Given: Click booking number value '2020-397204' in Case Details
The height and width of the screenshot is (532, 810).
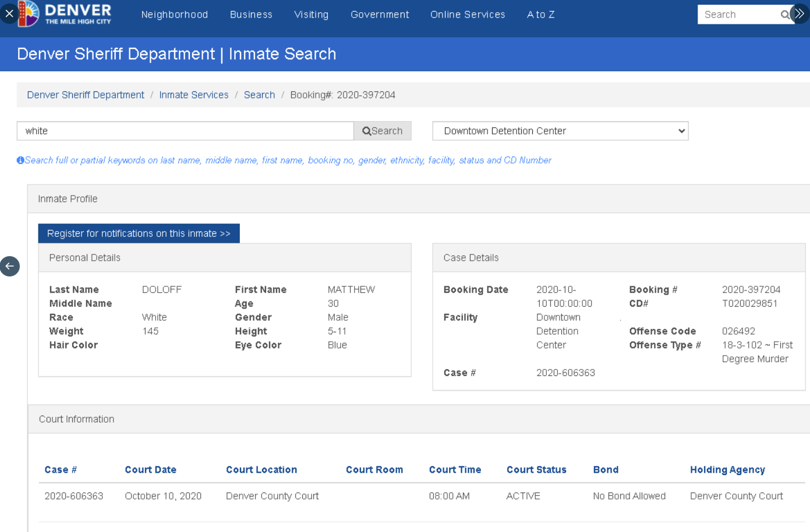Looking at the screenshot, I should click(751, 289).
